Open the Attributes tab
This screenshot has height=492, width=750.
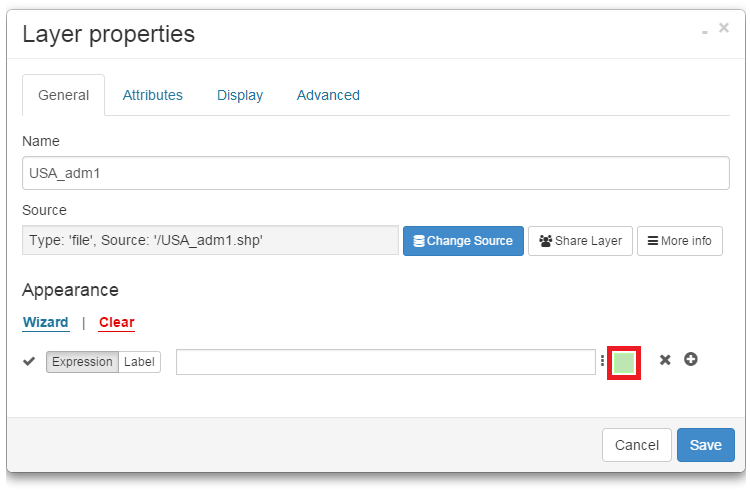(x=153, y=95)
